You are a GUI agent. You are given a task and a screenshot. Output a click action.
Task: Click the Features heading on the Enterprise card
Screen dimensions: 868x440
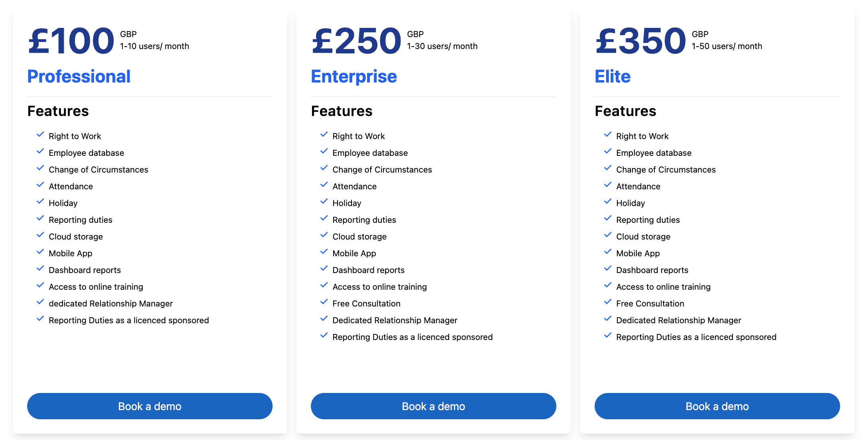click(x=342, y=111)
